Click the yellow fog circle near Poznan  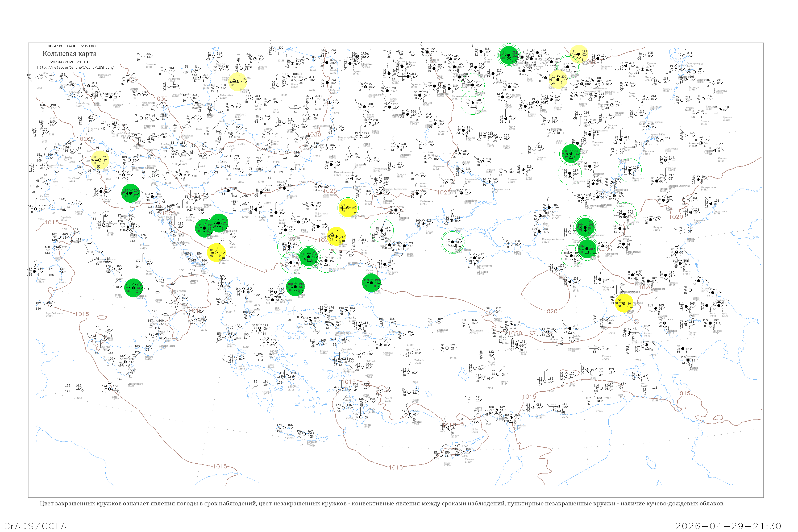[x=237, y=82]
